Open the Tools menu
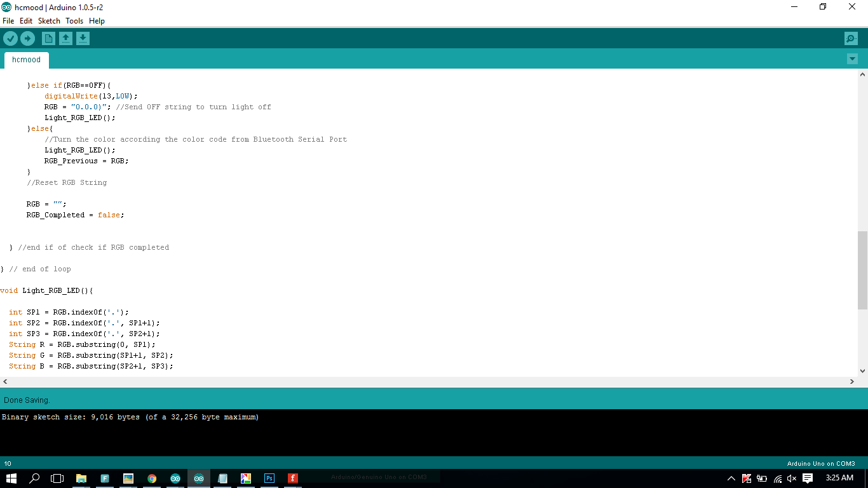868x488 pixels. [x=74, y=20]
